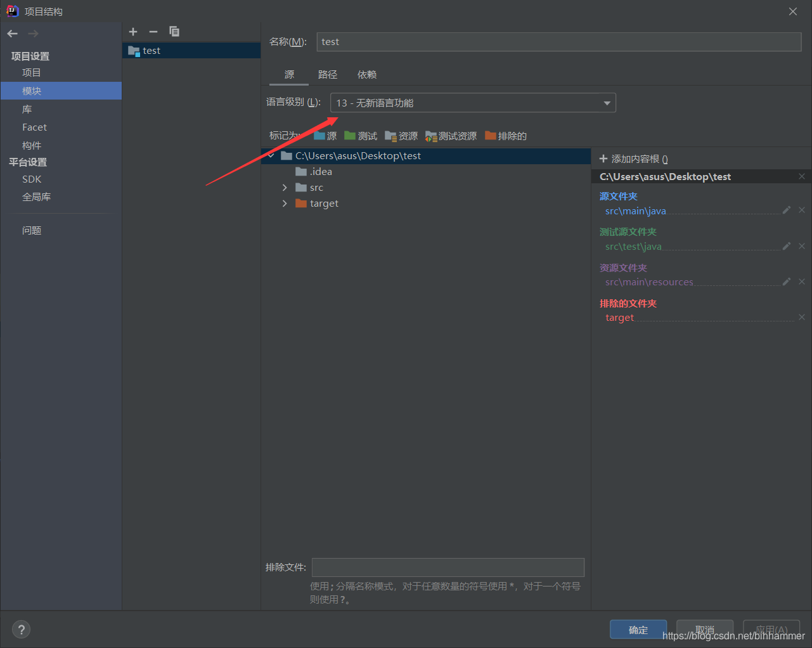The width and height of the screenshot is (812, 648).
Task: Click the 取消 (Cancel) button
Action: 705,630
